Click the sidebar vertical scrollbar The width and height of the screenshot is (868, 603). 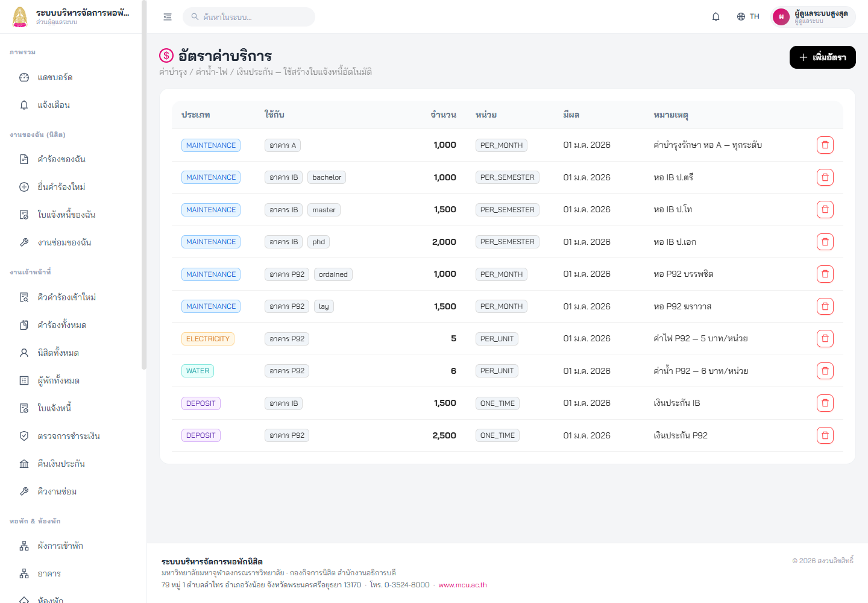[144, 185]
